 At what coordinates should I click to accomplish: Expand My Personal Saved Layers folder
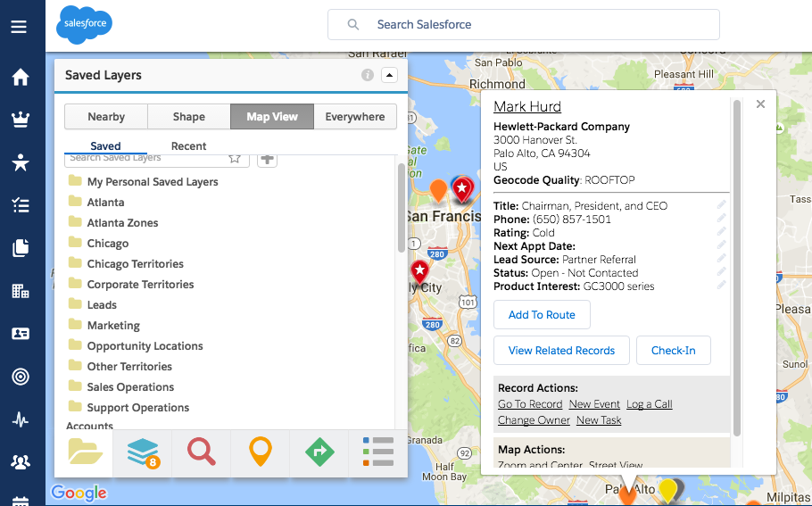click(144, 182)
